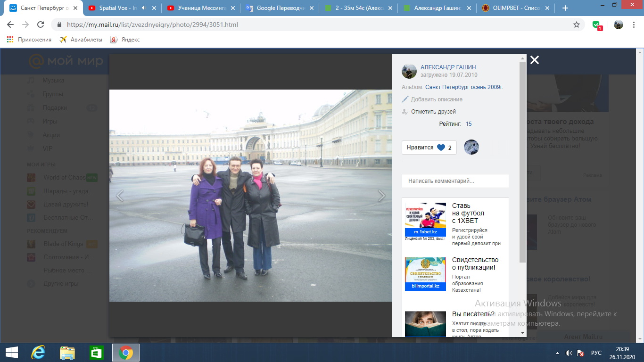
Task: Open the Windows Start menu
Action: [x=11, y=353]
